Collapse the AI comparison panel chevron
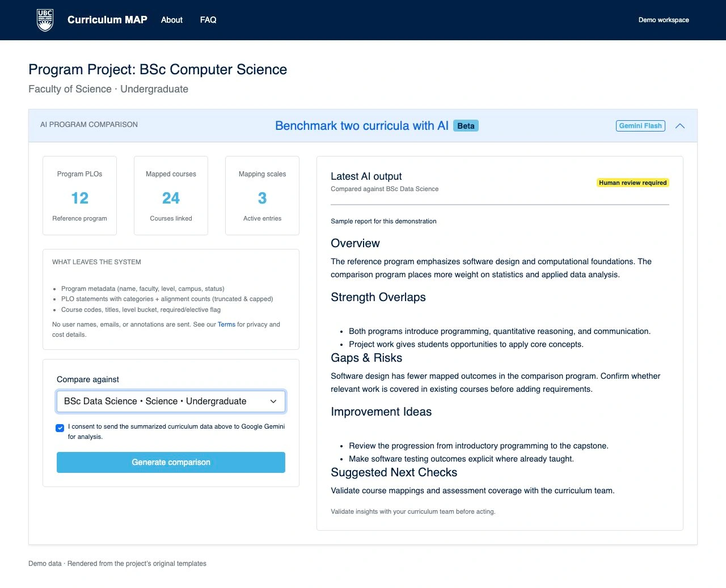726x588 pixels. tap(680, 126)
